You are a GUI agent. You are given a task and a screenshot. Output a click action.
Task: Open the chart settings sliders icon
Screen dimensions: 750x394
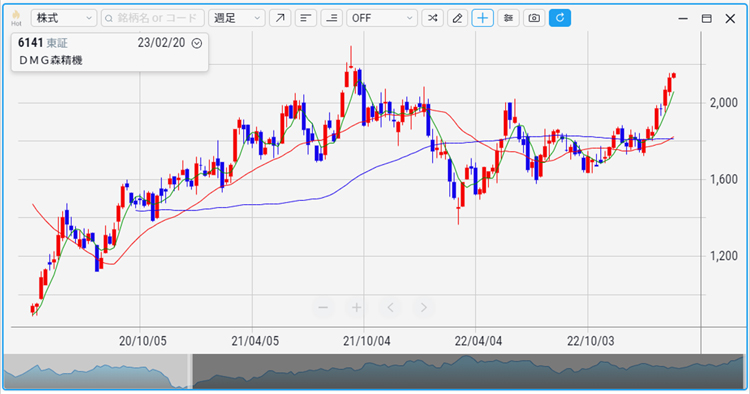coord(508,18)
